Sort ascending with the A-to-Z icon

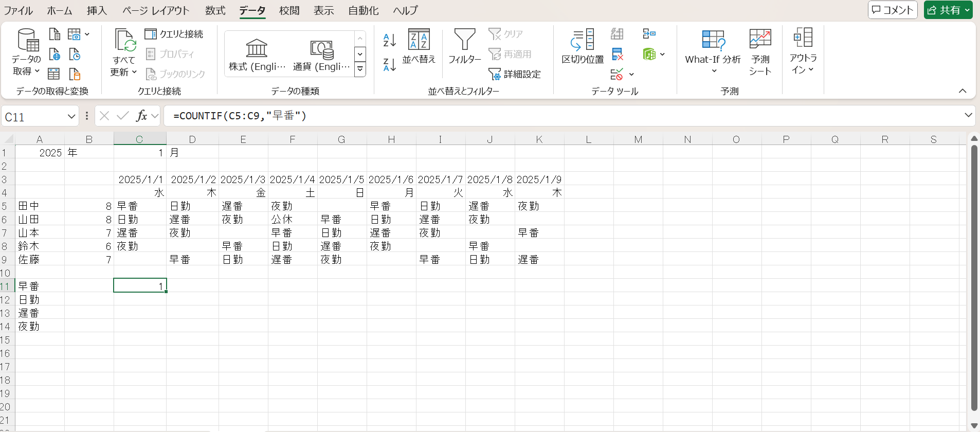[x=390, y=40]
